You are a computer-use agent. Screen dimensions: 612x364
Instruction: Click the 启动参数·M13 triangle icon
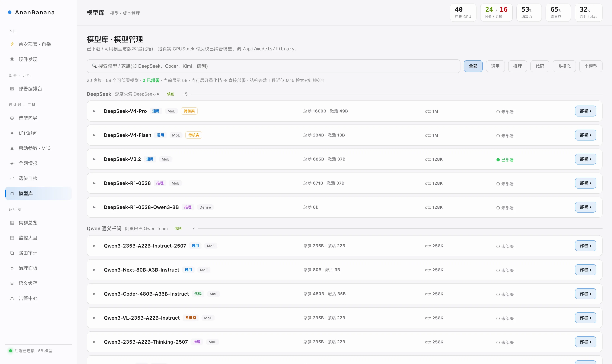[x=12, y=148]
